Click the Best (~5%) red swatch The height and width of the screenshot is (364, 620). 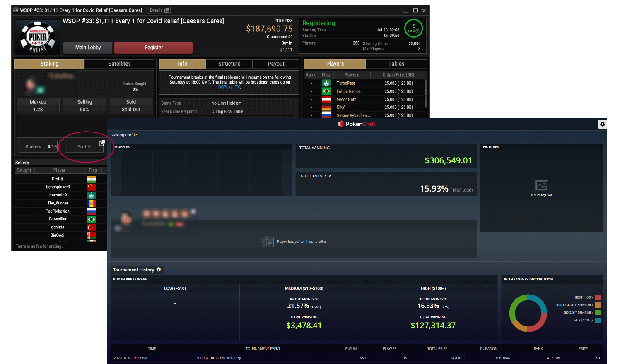(x=598, y=297)
